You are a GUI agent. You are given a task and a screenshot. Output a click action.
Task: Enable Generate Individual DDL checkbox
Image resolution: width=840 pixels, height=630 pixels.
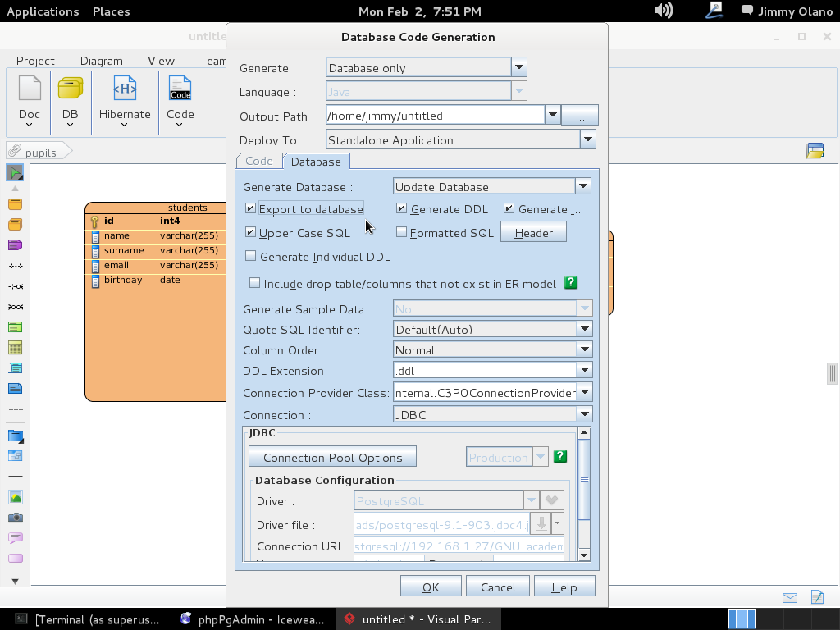tap(251, 257)
